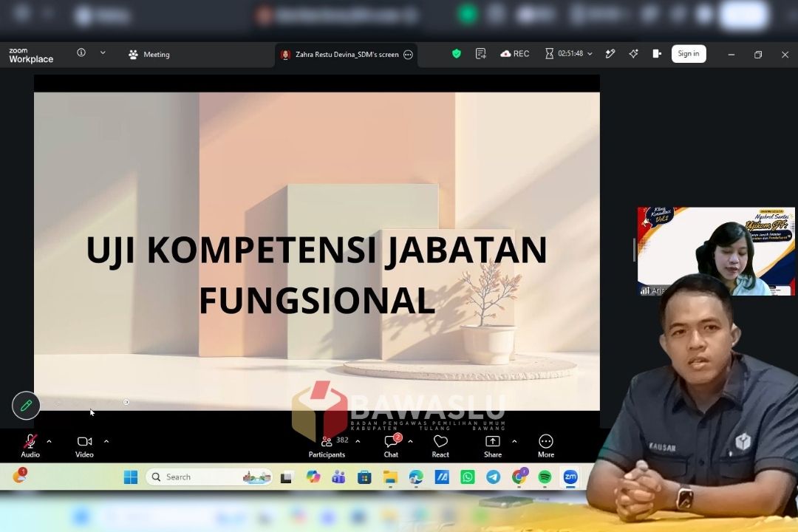This screenshot has width=798, height=532.
Task: Select the presenter's video thumbnail
Action: 715,250
